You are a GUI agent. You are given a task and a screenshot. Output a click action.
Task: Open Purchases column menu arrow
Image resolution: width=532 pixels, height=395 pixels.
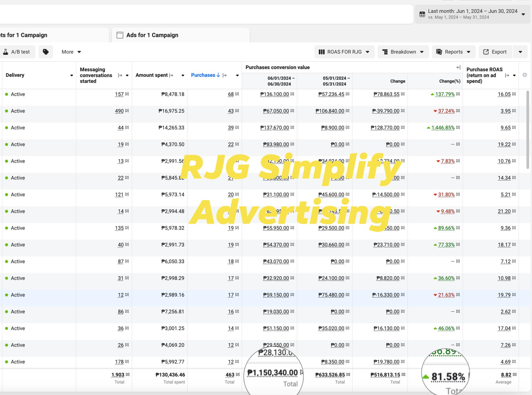pyautogui.click(x=237, y=75)
